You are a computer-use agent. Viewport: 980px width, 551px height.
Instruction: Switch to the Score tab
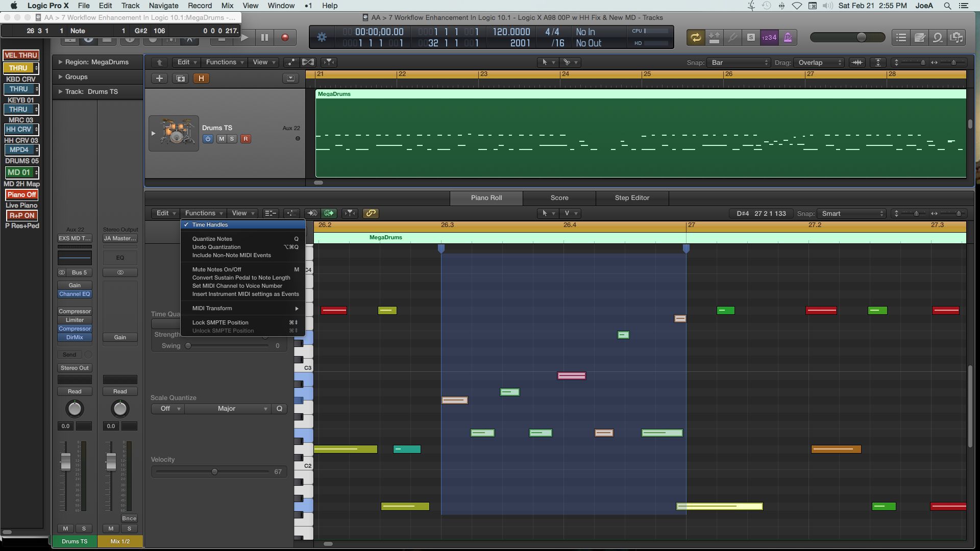(559, 198)
